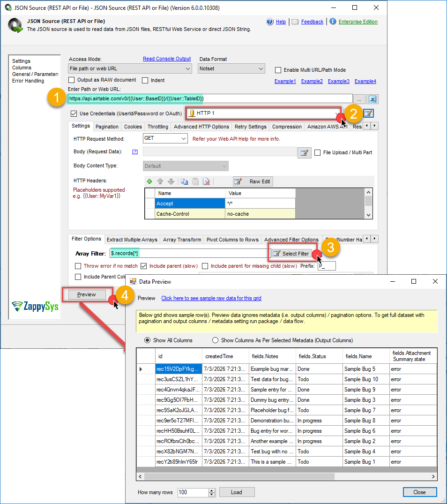Click the Select Filter button

[291, 254]
